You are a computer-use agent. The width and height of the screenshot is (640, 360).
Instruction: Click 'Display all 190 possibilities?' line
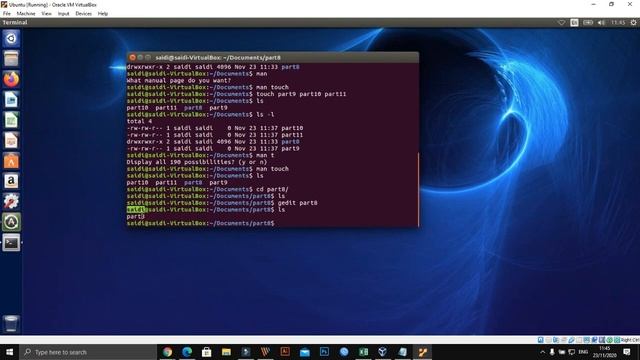click(x=197, y=162)
